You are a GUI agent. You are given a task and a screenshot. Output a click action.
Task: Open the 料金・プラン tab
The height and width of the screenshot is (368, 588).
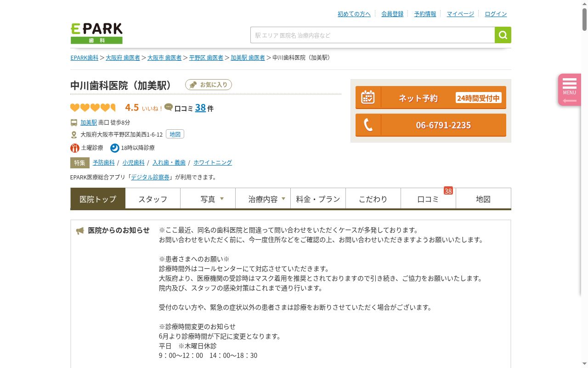(318, 199)
